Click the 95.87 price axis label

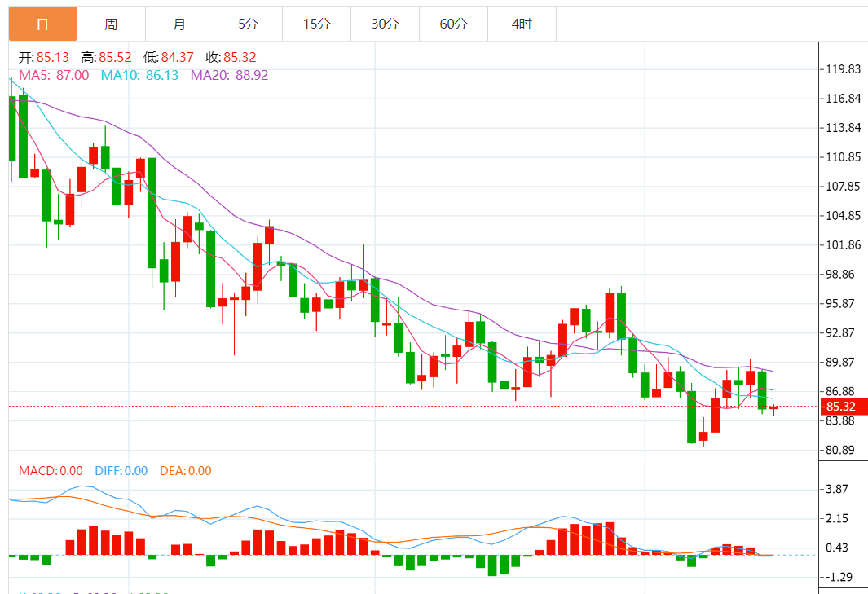(x=839, y=303)
